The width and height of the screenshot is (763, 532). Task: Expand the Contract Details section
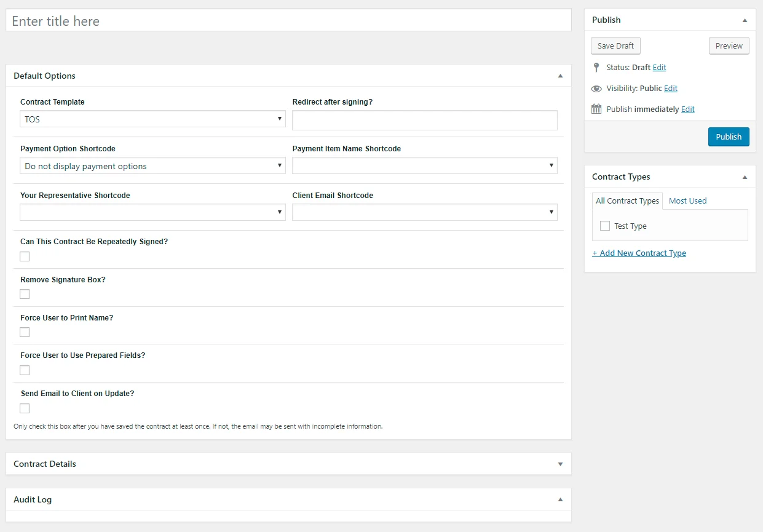pyautogui.click(x=560, y=464)
